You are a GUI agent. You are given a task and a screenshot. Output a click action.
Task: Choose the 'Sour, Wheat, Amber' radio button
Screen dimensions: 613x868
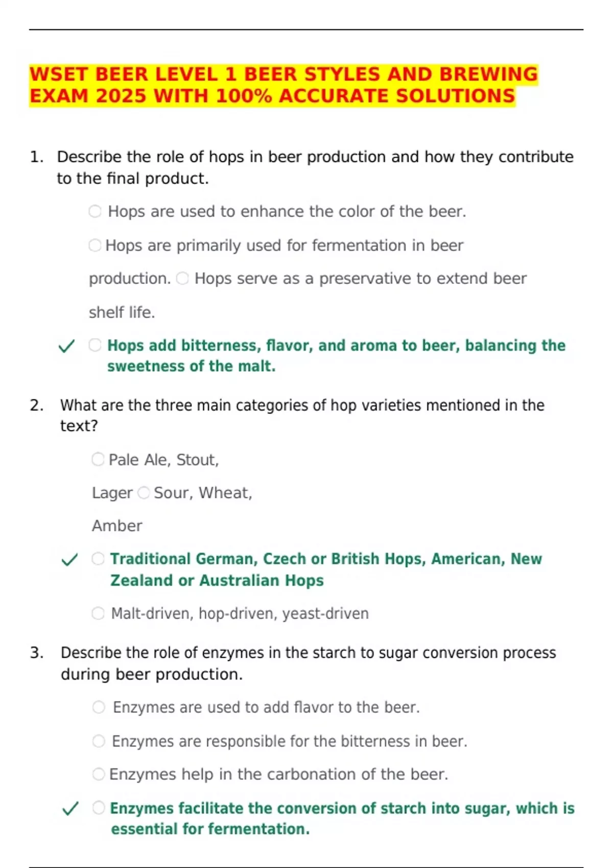pos(144,493)
